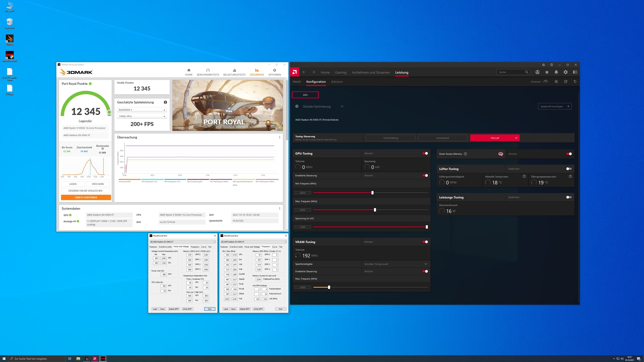Open Fan tab in right MorePowerTool
644x362 pixels.
[x=281, y=247]
